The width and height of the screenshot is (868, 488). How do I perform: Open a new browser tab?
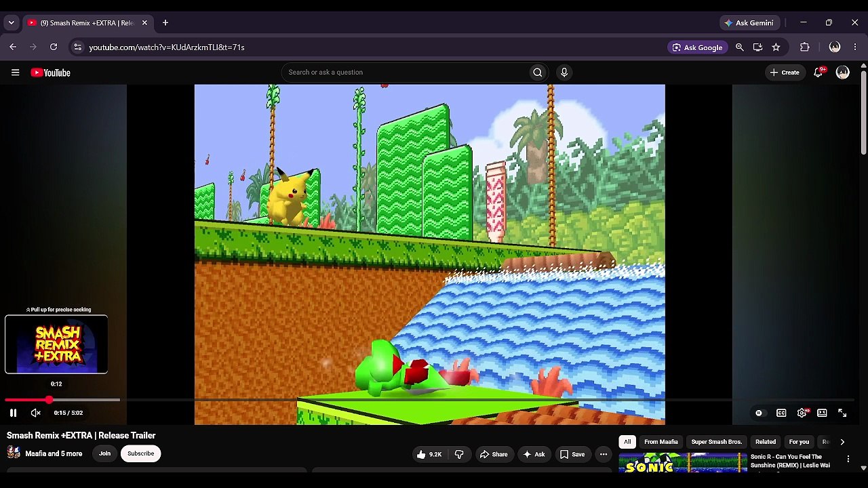pyautogui.click(x=165, y=23)
